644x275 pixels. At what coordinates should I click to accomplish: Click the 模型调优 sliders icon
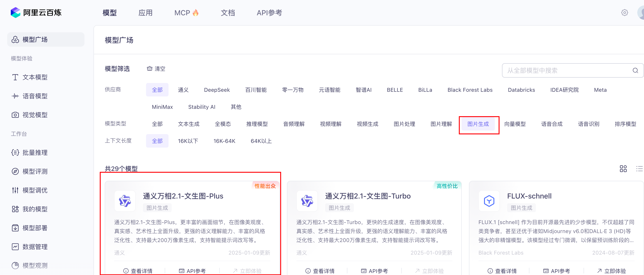[15, 190]
